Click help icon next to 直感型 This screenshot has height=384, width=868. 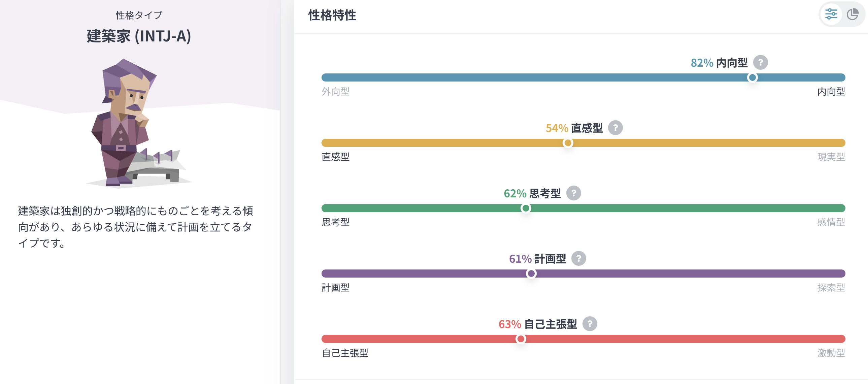tap(615, 128)
